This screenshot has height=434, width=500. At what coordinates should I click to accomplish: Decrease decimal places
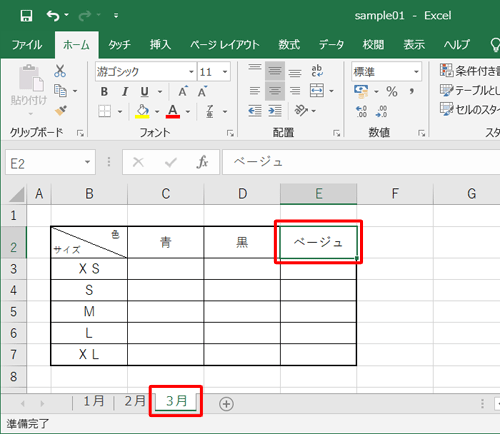tap(381, 111)
